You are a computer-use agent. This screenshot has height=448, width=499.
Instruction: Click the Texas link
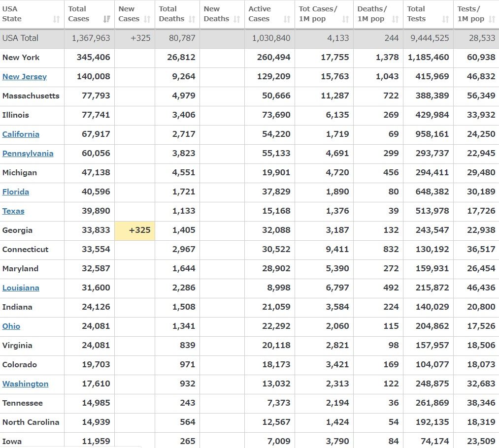pos(13,211)
